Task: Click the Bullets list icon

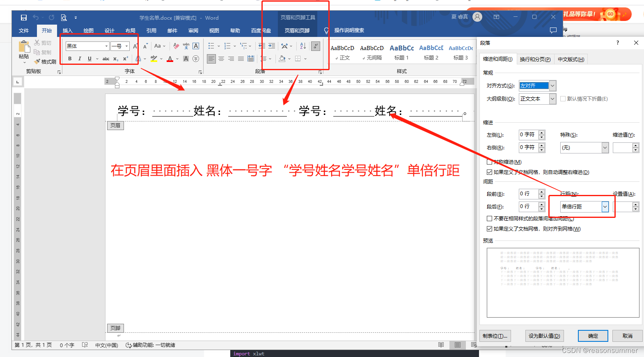Action: coord(211,46)
